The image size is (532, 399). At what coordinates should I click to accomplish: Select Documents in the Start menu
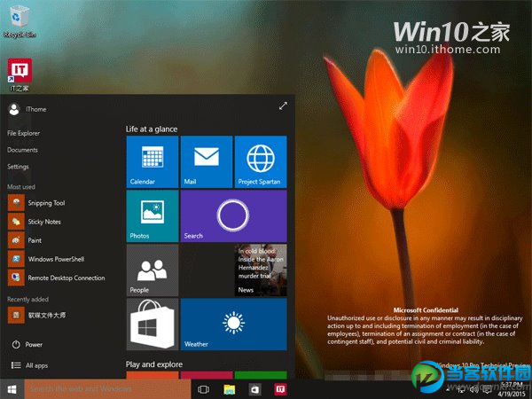point(22,150)
